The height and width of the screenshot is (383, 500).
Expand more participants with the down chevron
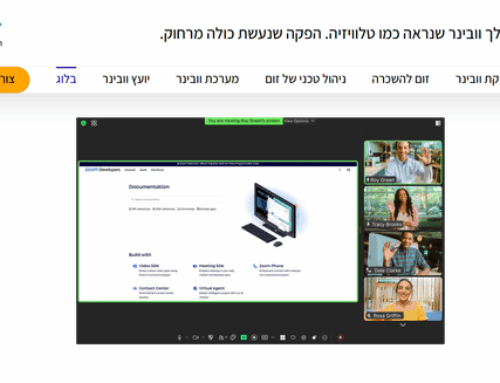[403, 325]
